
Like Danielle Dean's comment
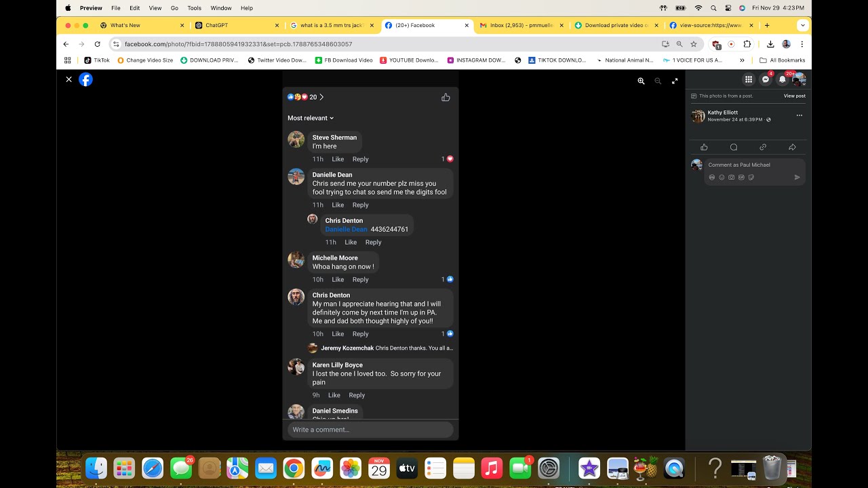click(x=338, y=205)
